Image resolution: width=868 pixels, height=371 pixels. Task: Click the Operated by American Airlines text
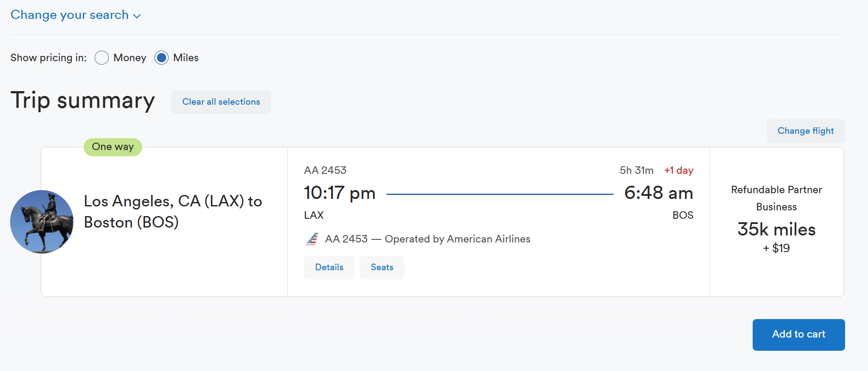click(457, 239)
